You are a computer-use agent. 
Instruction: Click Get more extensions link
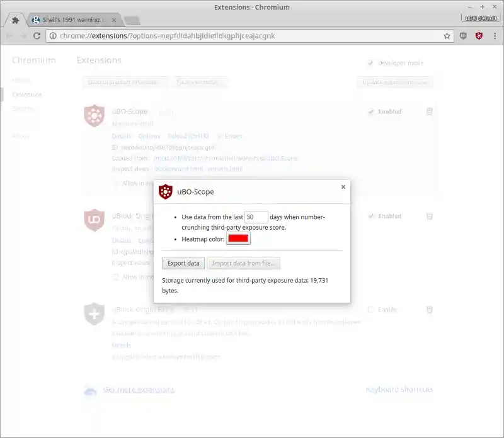(x=139, y=390)
